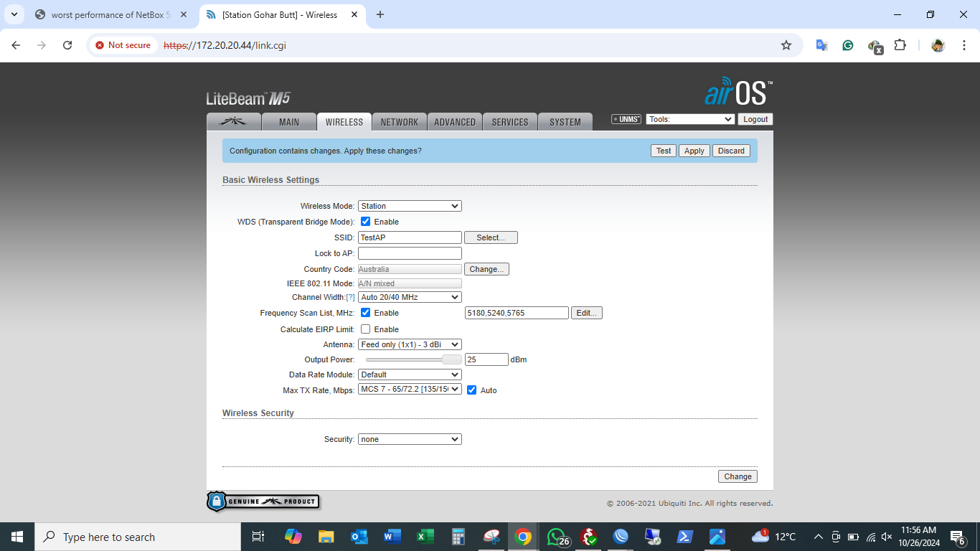Open the NETWORK tab
The height and width of the screenshot is (551, 980).
(x=400, y=122)
